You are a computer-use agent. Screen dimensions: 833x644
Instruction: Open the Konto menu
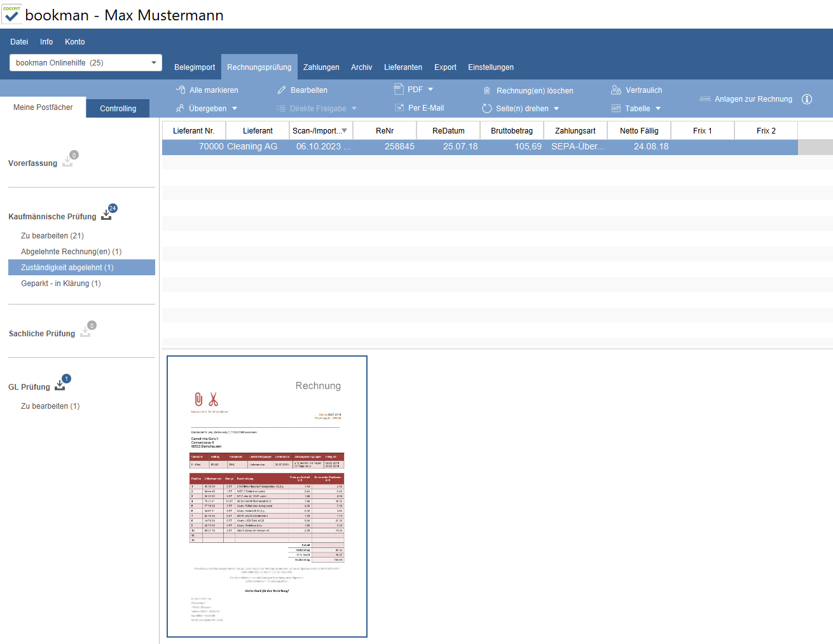point(75,42)
